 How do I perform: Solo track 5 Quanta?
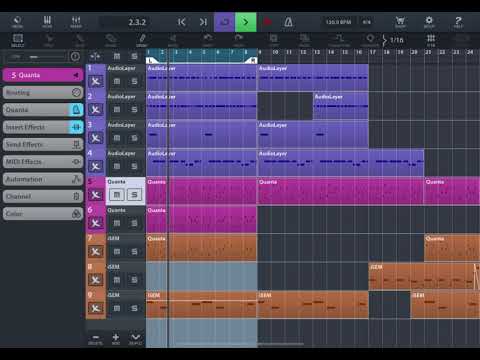click(134, 195)
